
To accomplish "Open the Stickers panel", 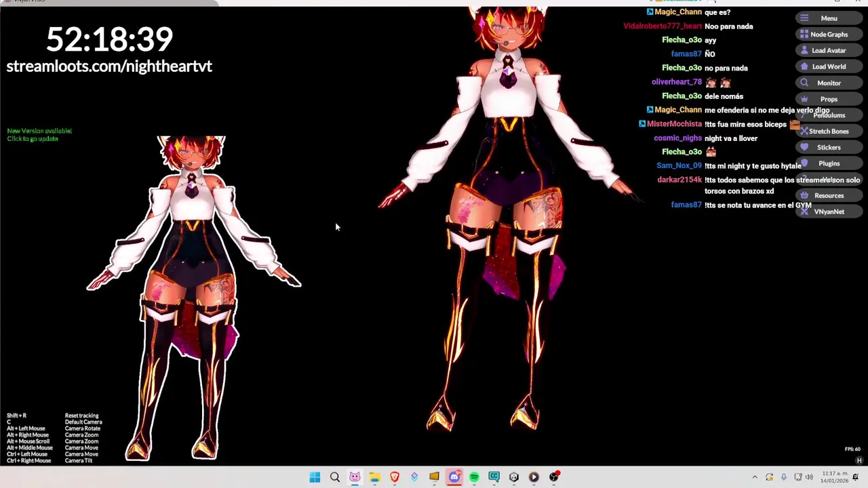I will pyautogui.click(x=829, y=148).
